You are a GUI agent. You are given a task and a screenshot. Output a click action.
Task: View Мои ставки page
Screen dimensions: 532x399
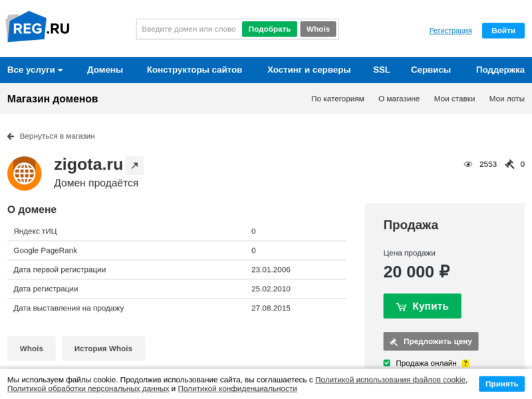click(454, 98)
